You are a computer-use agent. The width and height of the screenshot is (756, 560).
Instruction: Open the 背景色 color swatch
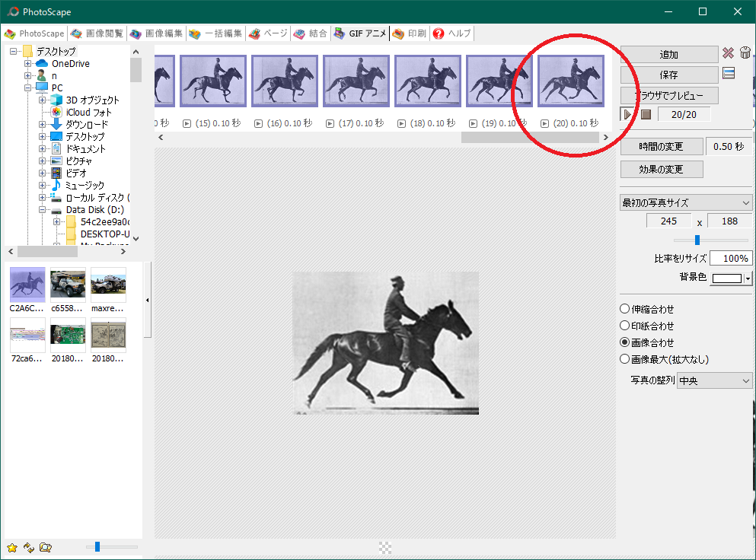[726, 278]
